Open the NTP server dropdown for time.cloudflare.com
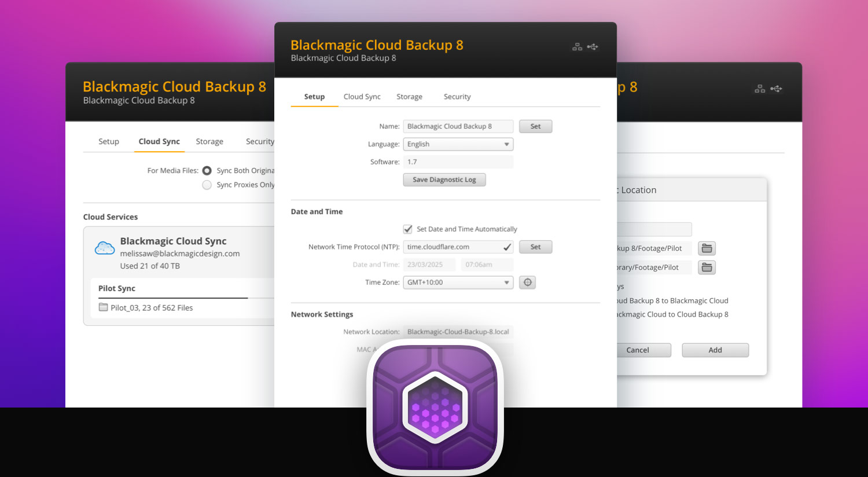868x477 pixels. pos(458,247)
